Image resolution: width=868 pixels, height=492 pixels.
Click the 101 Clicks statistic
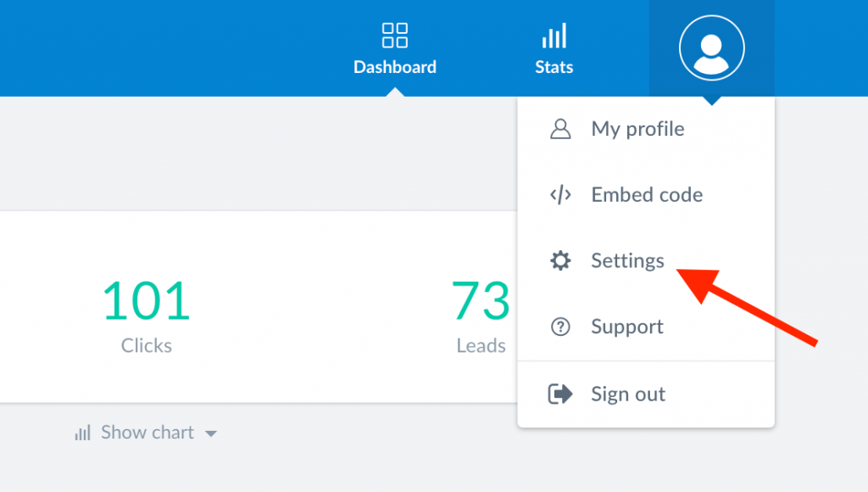coord(147,316)
